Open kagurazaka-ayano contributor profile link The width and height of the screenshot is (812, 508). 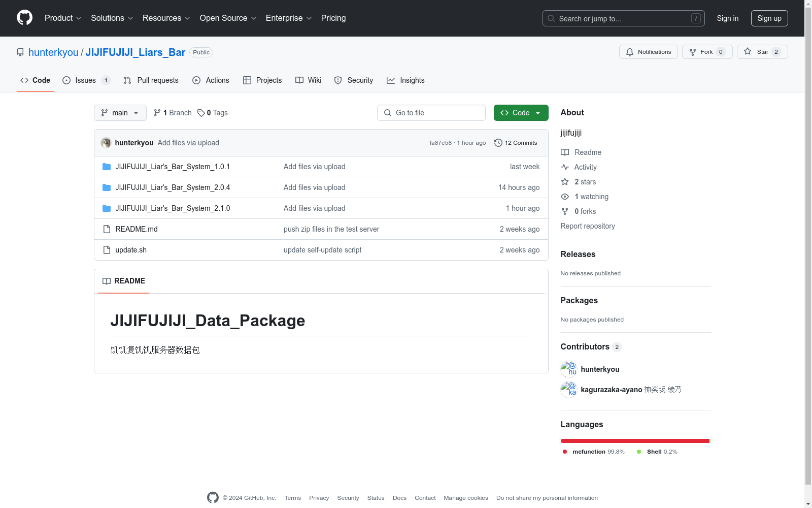[x=612, y=390]
